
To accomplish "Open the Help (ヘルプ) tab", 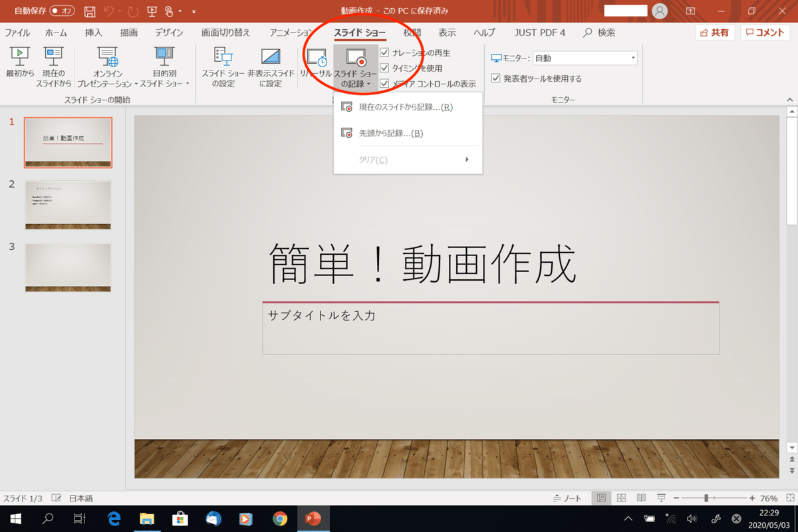I will click(484, 33).
